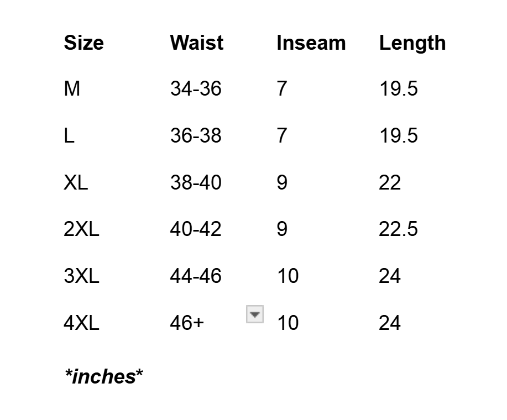Click the 36-38 waist value

pyautogui.click(x=196, y=135)
